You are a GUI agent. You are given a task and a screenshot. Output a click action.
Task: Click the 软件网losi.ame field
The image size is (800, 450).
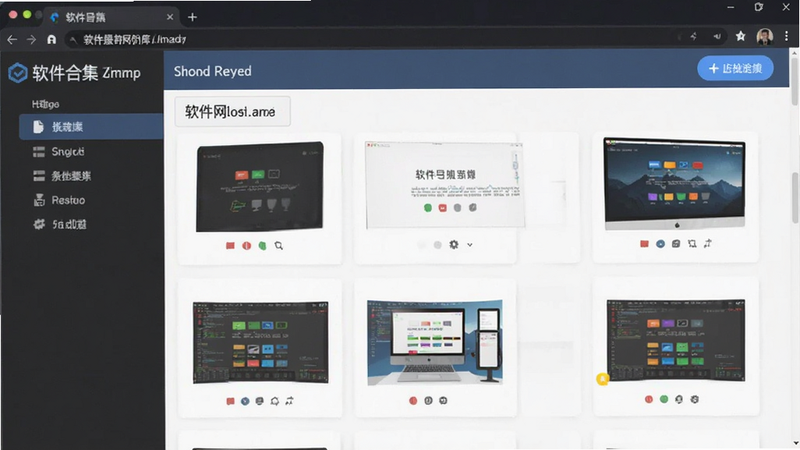point(233,111)
